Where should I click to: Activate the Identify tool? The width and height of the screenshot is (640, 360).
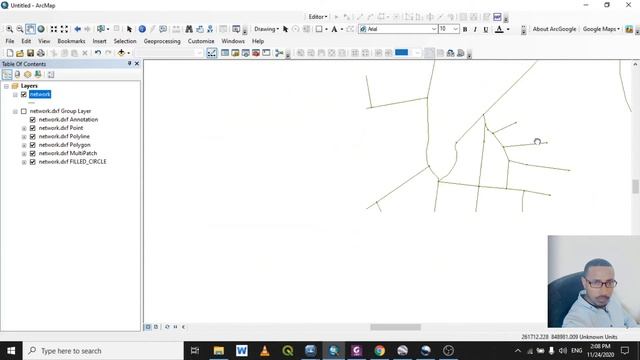(x=142, y=29)
